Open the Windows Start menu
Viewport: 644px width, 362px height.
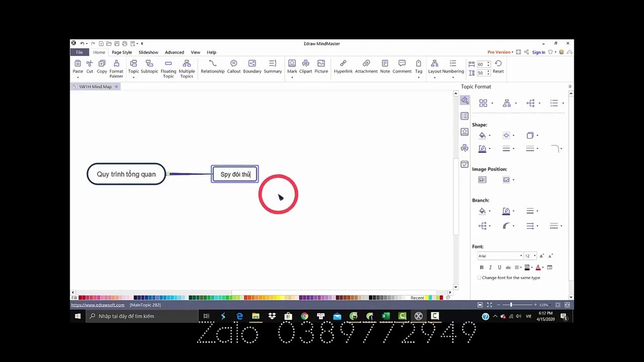(x=78, y=316)
